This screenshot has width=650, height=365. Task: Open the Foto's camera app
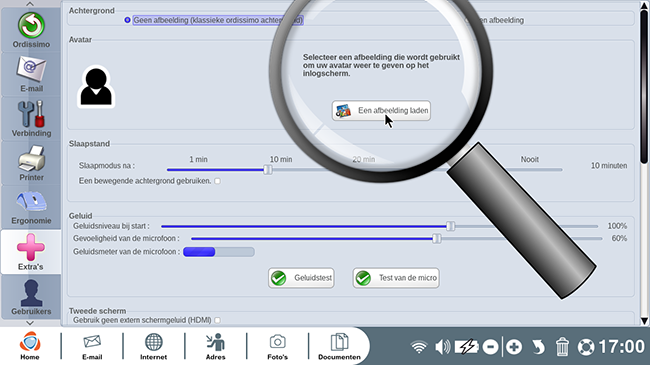tap(277, 346)
